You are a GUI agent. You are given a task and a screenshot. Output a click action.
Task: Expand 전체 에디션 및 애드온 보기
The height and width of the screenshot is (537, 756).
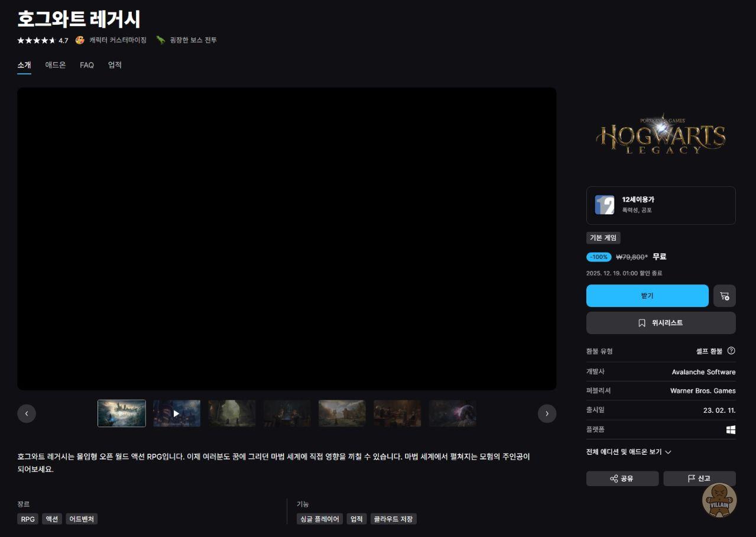(628, 452)
